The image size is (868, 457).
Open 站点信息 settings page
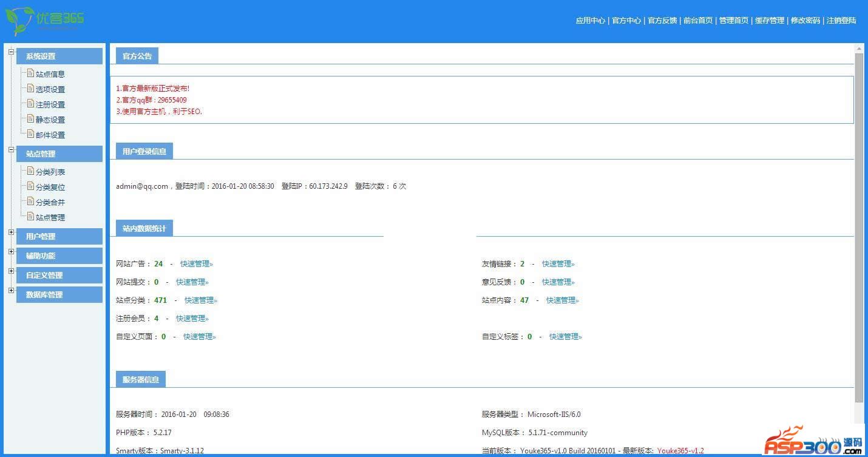50,74
